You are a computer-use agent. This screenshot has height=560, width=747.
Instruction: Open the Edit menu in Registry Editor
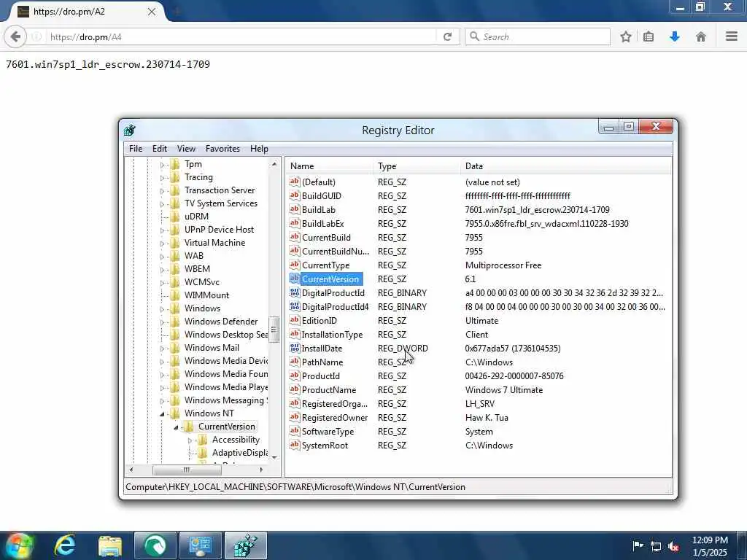click(160, 149)
